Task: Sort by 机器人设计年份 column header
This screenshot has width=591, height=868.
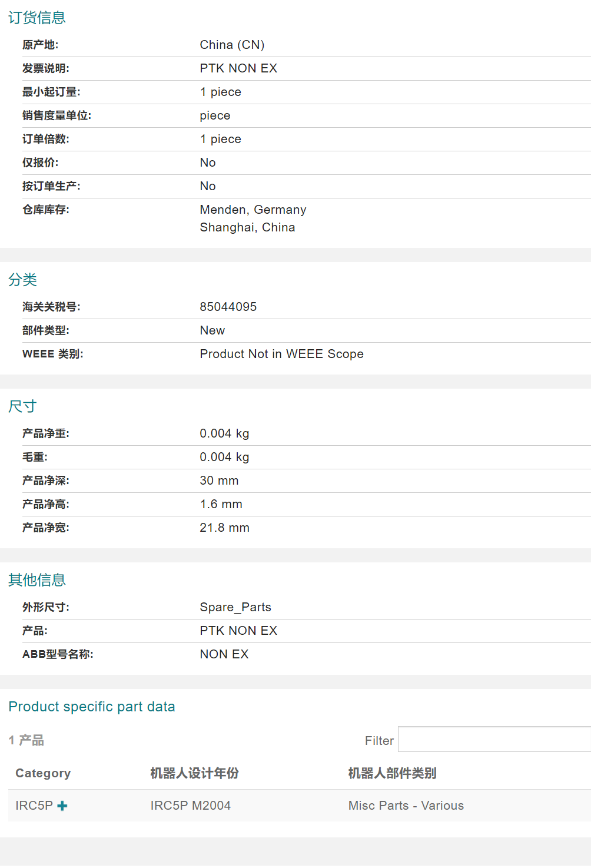Action: pyautogui.click(x=194, y=773)
